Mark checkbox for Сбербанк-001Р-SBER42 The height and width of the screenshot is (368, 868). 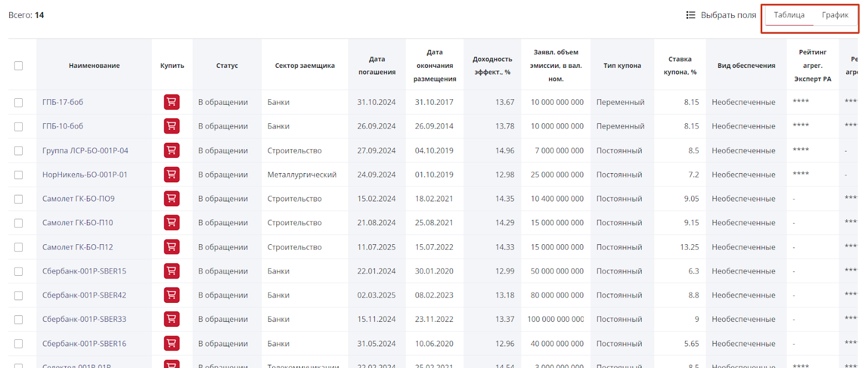[18, 296]
